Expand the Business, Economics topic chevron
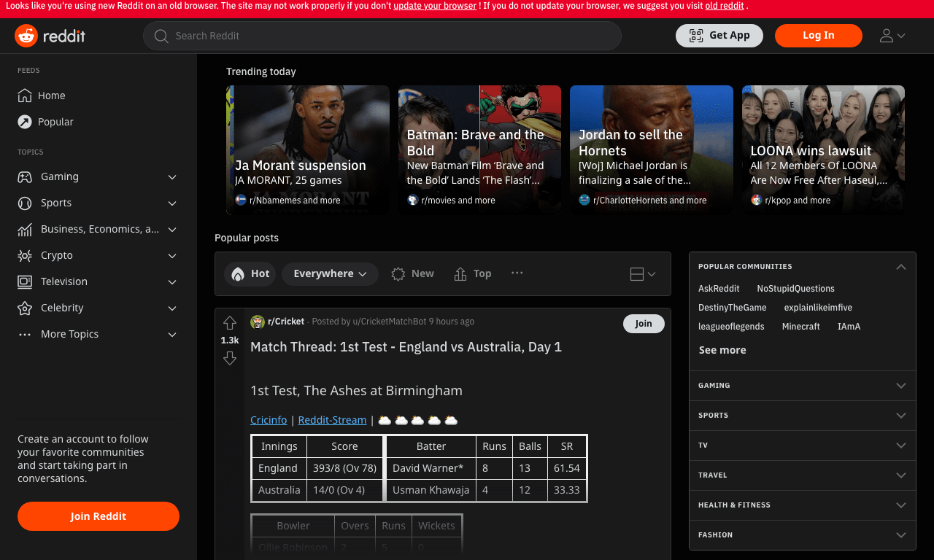Viewport: 934px width, 560px height. 172,230
